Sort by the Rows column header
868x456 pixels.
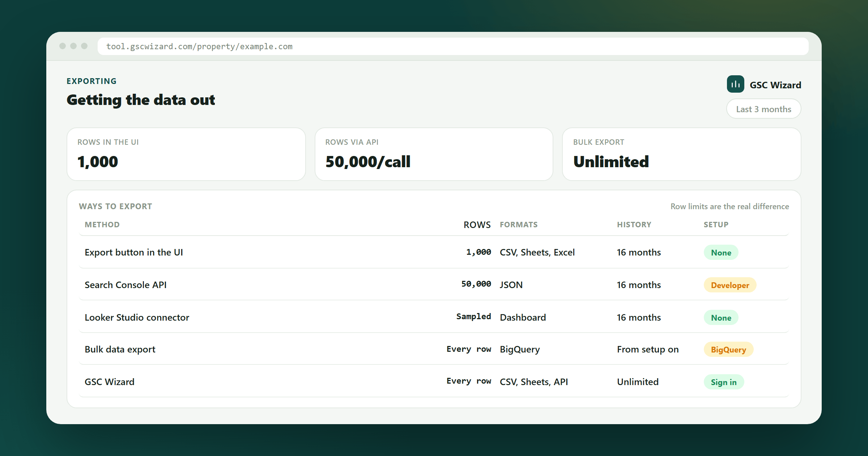[477, 225]
